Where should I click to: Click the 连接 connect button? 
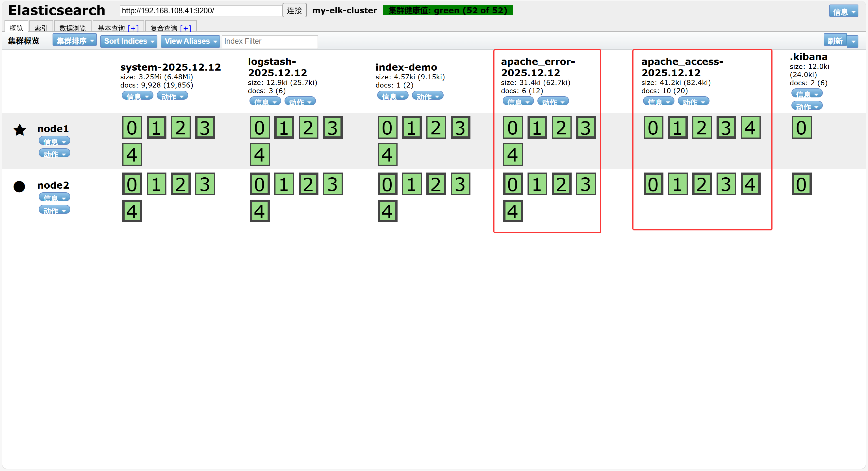coord(294,10)
